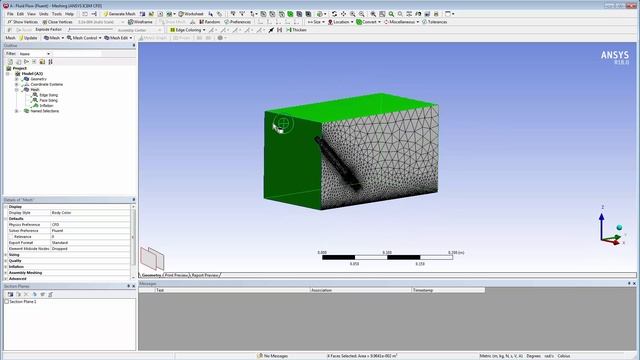The width and height of the screenshot is (640, 360).
Task: Expand the Inflation details group
Action: pyautogui.click(x=6, y=267)
